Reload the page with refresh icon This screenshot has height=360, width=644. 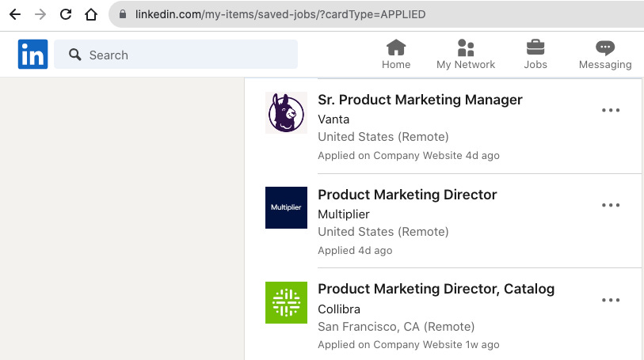66,14
